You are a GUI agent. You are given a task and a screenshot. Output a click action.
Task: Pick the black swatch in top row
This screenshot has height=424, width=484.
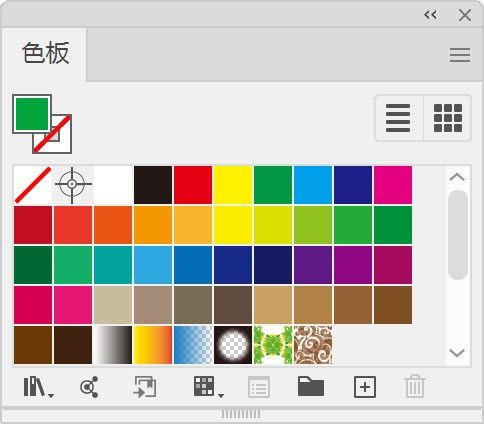pyautogui.click(x=153, y=185)
